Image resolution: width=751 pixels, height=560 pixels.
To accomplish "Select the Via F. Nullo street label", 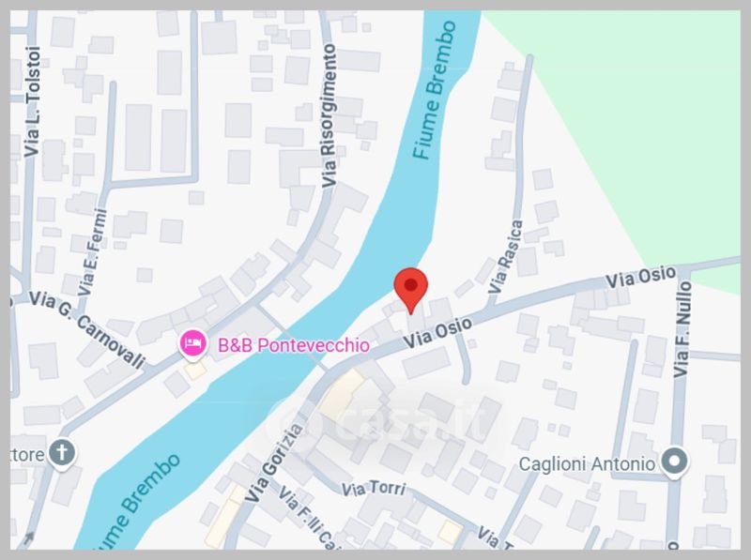I will pos(682,329).
